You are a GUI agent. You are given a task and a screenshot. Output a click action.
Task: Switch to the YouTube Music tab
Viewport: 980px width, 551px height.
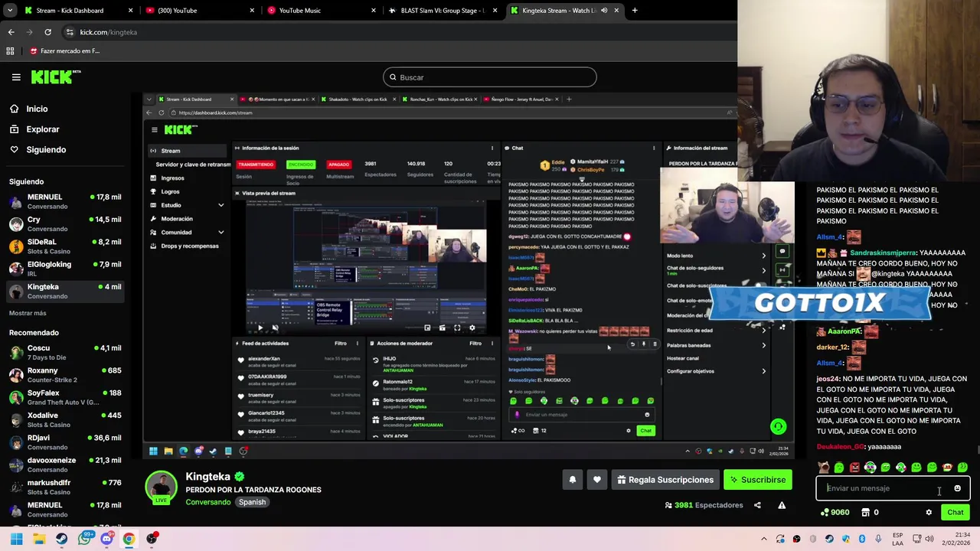(x=322, y=11)
